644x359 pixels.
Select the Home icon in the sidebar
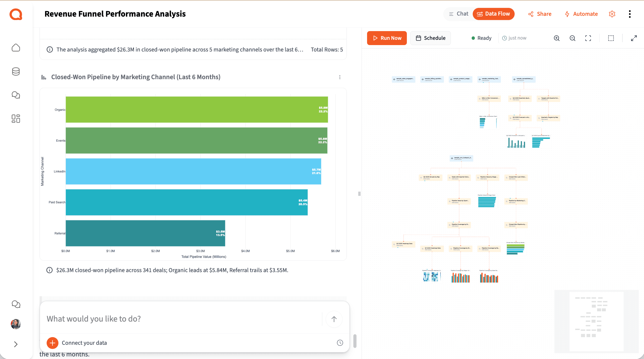click(x=16, y=48)
